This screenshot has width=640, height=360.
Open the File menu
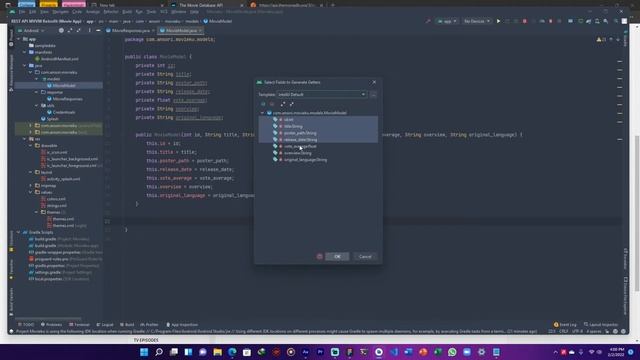(x=21, y=12)
